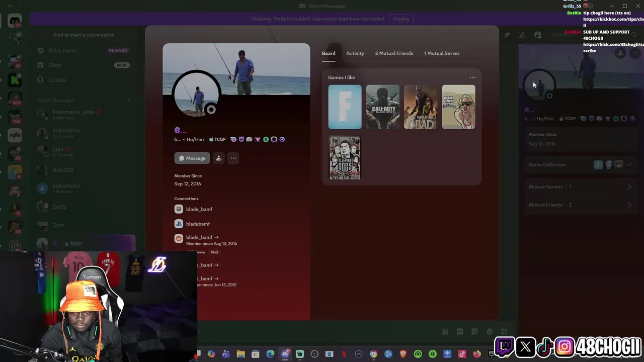This screenshot has height=362, width=644.
Task: Open the GIF picker in the chat bar
Action: click(x=460, y=332)
